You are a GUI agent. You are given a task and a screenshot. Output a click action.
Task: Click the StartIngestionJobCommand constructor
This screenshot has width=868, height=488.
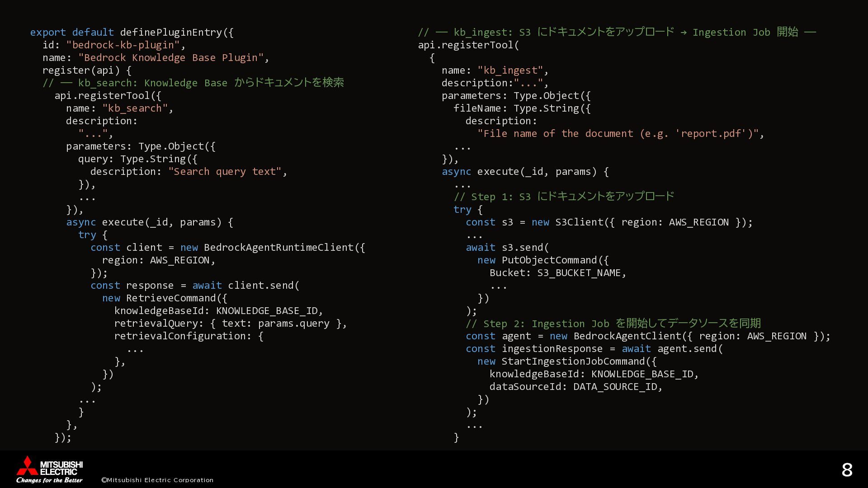click(x=573, y=361)
